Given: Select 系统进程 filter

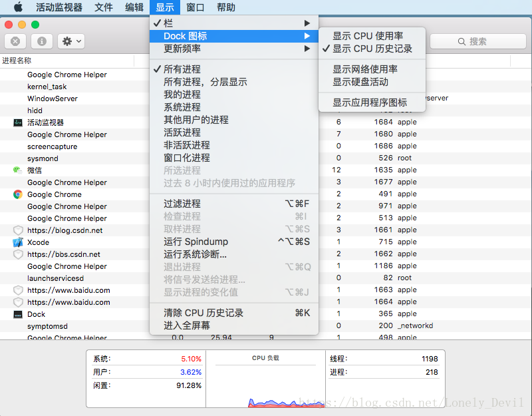Looking at the screenshot, I should click(x=234, y=107).
